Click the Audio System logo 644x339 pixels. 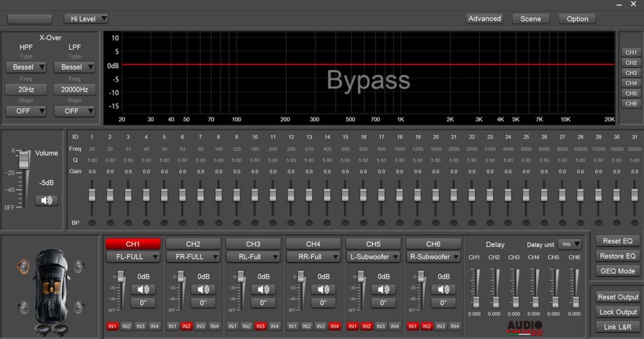point(524,327)
